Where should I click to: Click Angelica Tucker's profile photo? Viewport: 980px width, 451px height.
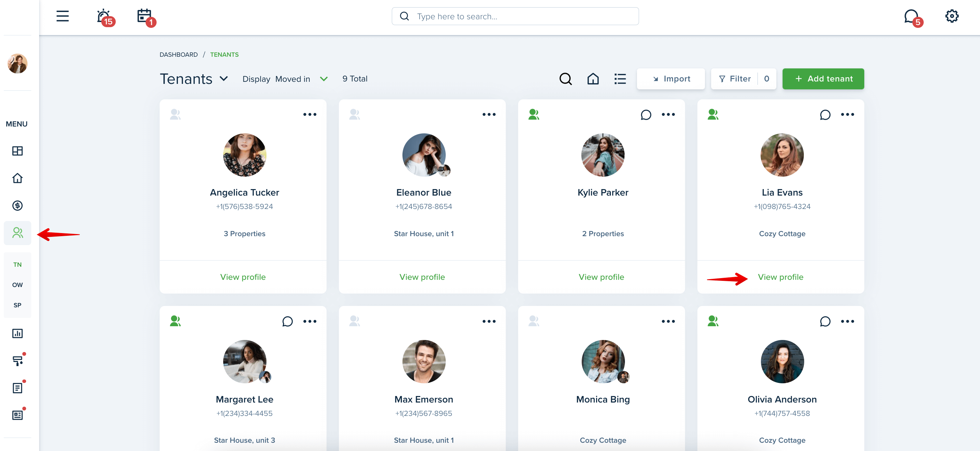click(244, 155)
